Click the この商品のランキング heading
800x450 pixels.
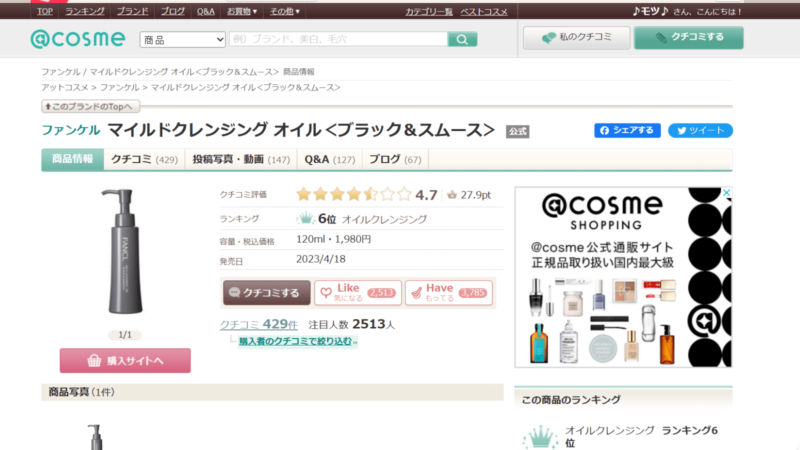point(571,400)
